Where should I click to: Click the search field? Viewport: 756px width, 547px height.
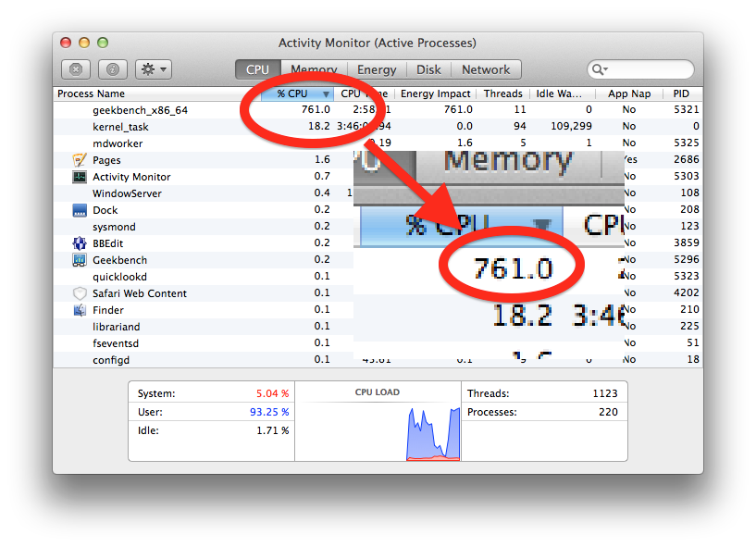(640, 69)
